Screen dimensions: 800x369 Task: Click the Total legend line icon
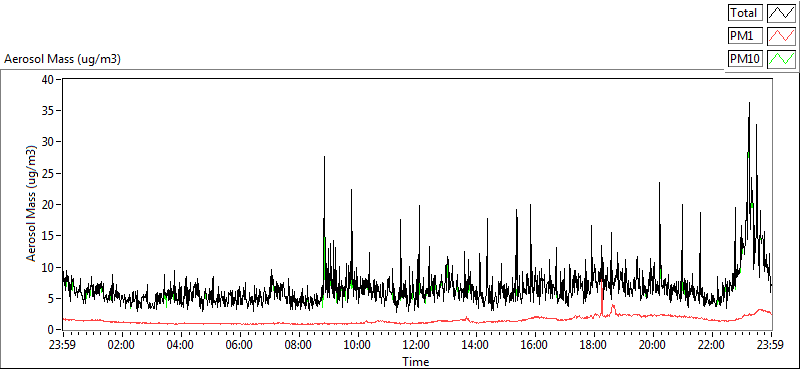click(781, 13)
